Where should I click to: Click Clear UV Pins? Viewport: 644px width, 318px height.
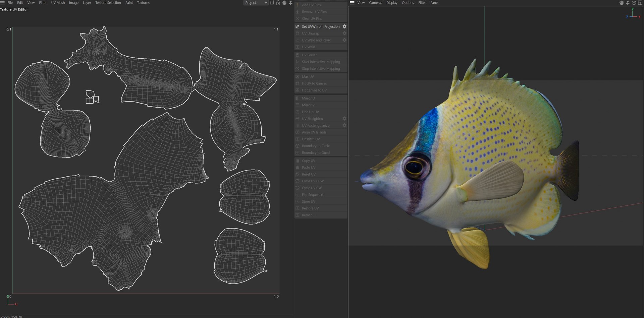tap(321, 18)
